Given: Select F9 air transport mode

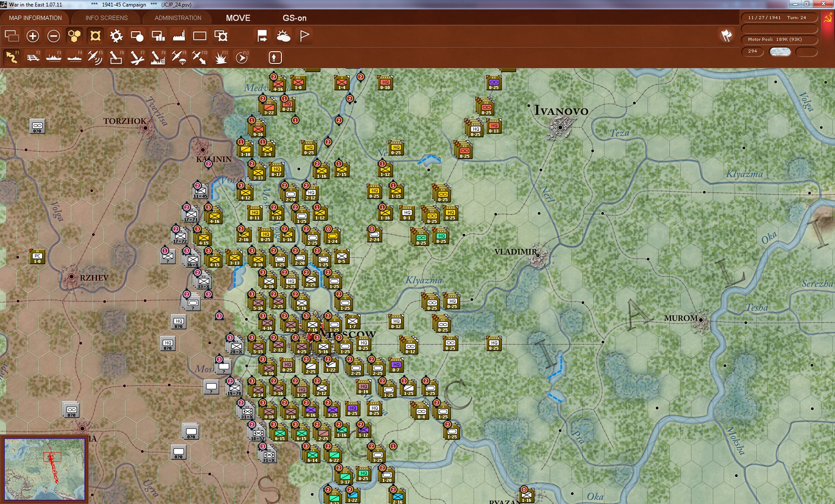Looking at the screenshot, I should point(179,57).
